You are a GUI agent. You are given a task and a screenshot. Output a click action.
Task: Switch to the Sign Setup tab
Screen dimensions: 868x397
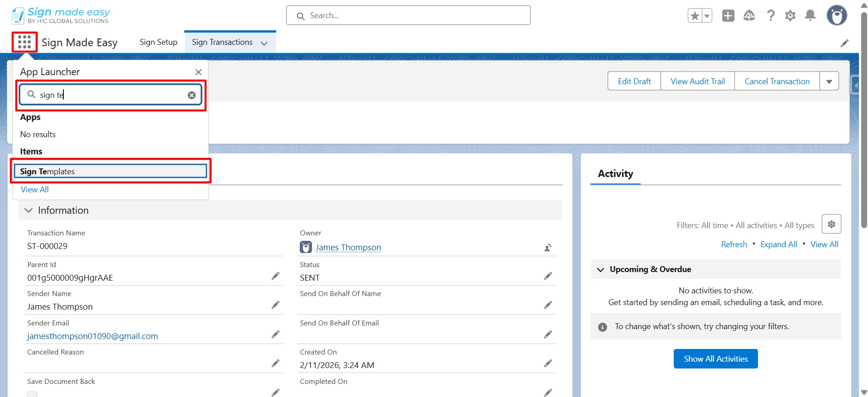point(158,42)
